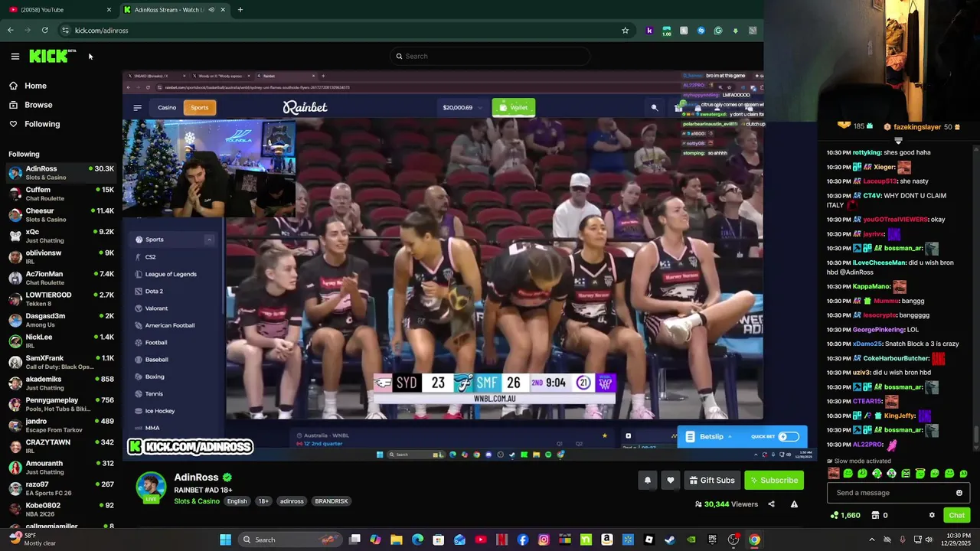
Task: Insert the first quick emote in chat
Action: coord(834,474)
